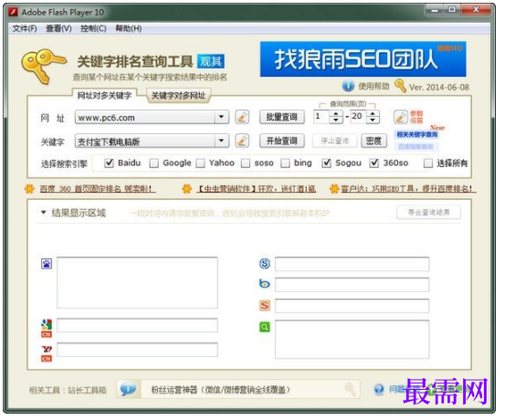Check the 选择所有 select-all checkbox
Screen dimensions: 505x420
tap(428, 163)
